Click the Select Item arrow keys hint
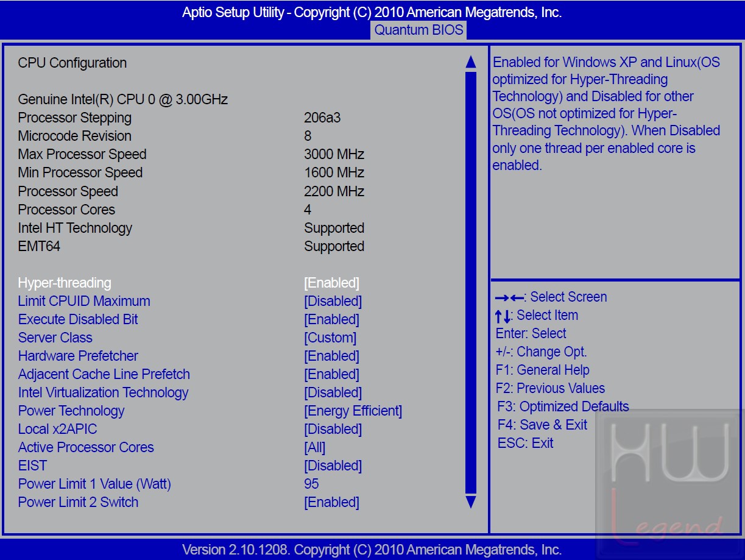The image size is (745, 560). [x=537, y=315]
